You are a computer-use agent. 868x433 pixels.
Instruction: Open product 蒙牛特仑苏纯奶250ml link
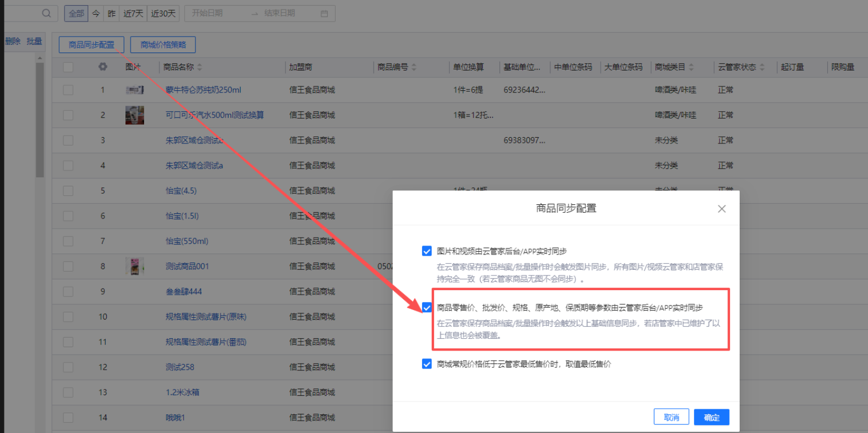click(x=203, y=90)
